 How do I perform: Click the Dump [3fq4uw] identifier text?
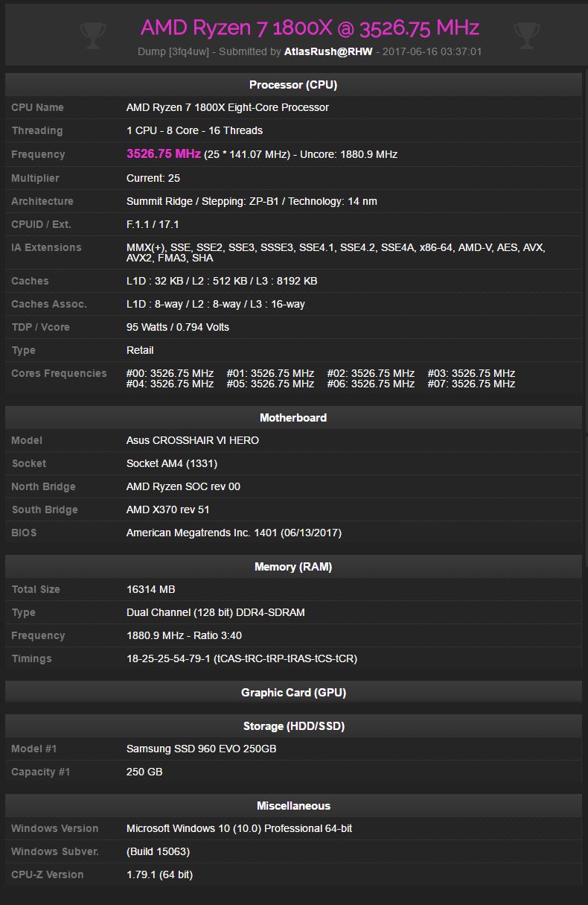pyautogui.click(x=173, y=51)
